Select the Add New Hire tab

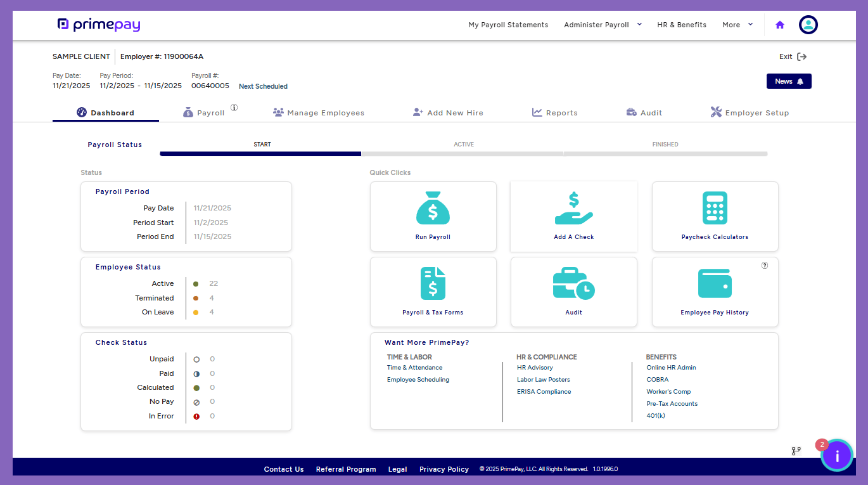[448, 112]
